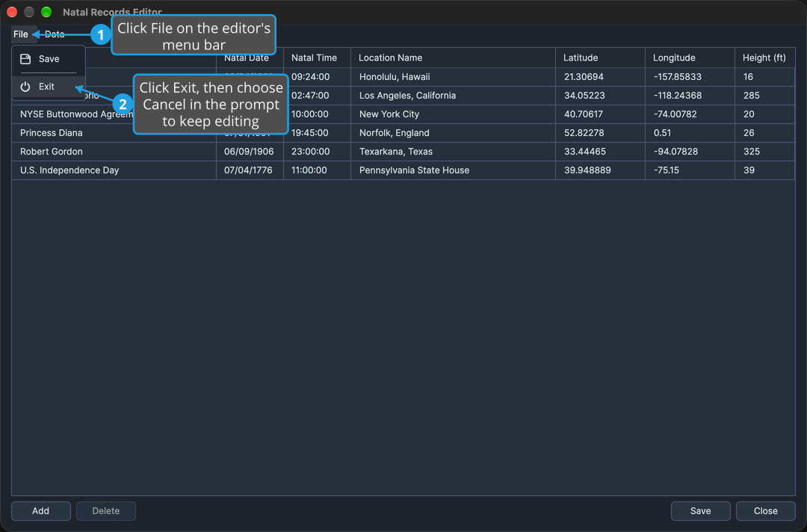Viewport: 807px width, 532px height.
Task: Click the Los Angeles, California cell
Action: coord(453,95)
